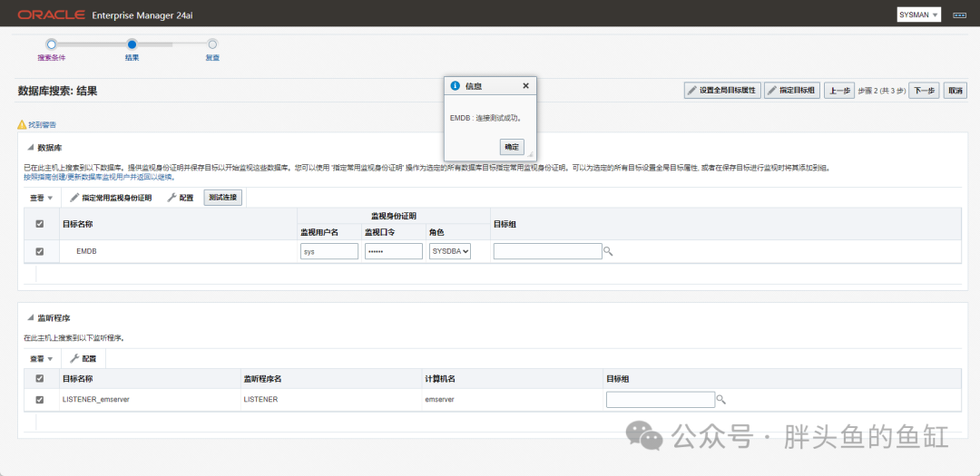
Task: Click the EMDB target name cell
Action: click(86, 251)
